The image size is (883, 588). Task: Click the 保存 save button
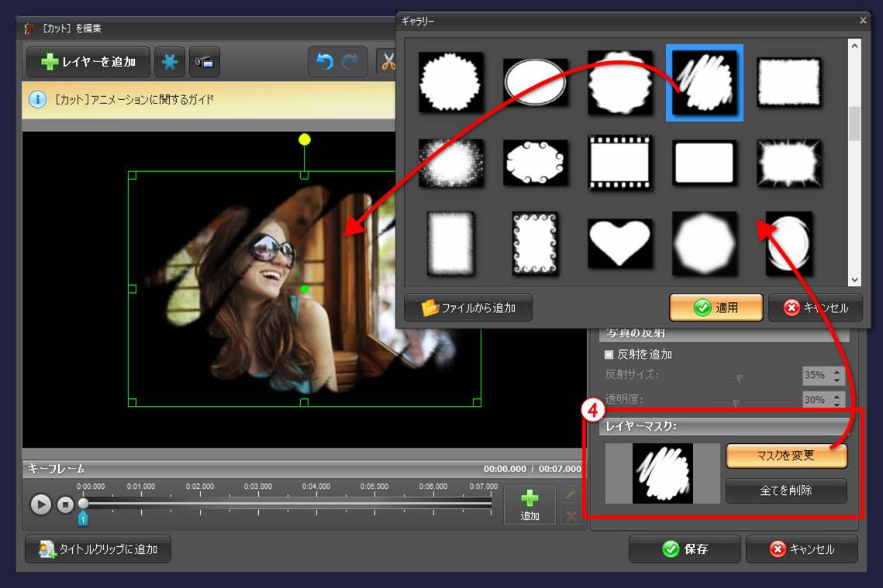(x=684, y=549)
